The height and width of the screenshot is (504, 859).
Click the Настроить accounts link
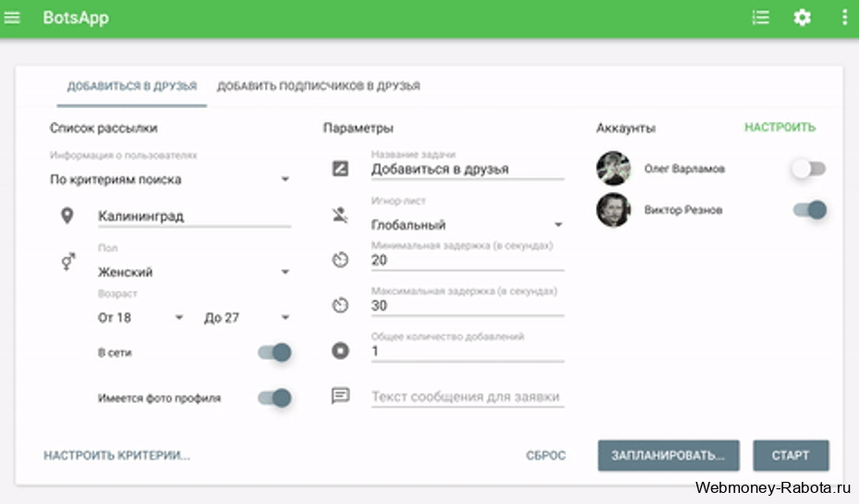780,127
